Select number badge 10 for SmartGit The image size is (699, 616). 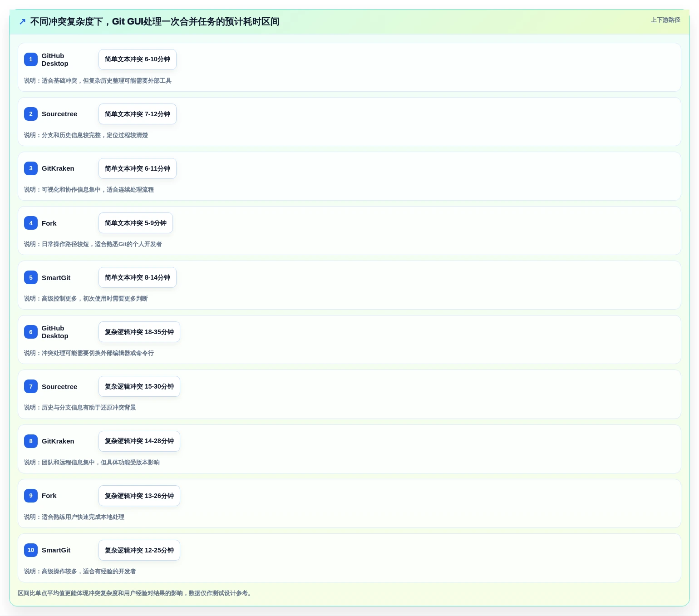(x=31, y=550)
